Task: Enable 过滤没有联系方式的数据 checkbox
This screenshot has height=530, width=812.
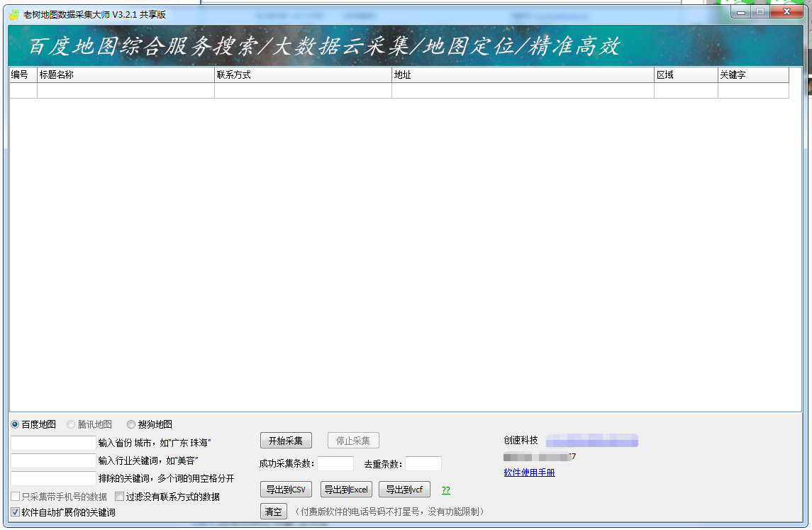Action: coord(120,497)
